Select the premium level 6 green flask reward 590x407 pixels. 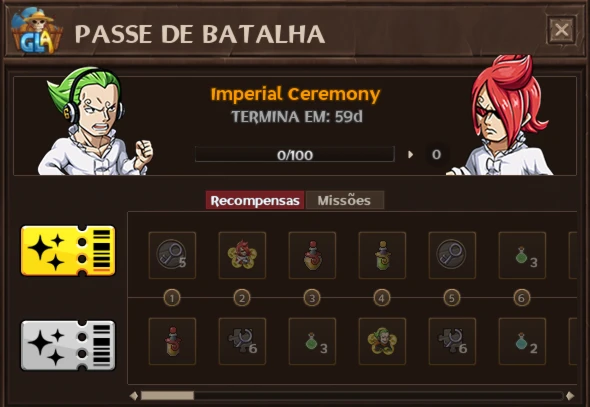click(x=522, y=255)
